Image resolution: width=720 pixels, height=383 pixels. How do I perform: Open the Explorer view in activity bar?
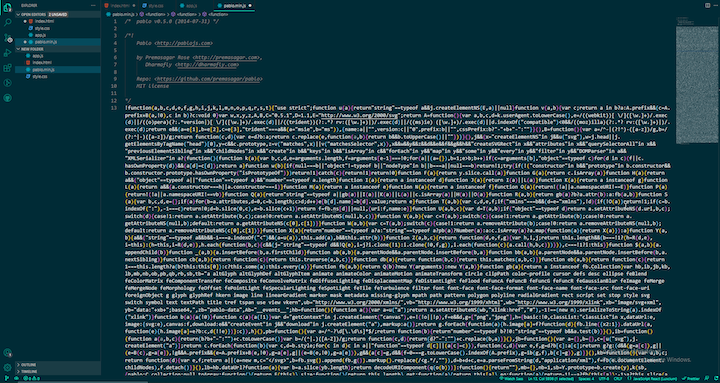pyautogui.click(x=7, y=7)
